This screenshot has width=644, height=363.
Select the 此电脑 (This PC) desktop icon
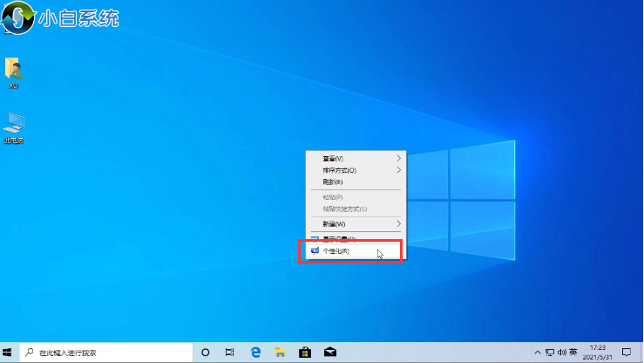14,125
